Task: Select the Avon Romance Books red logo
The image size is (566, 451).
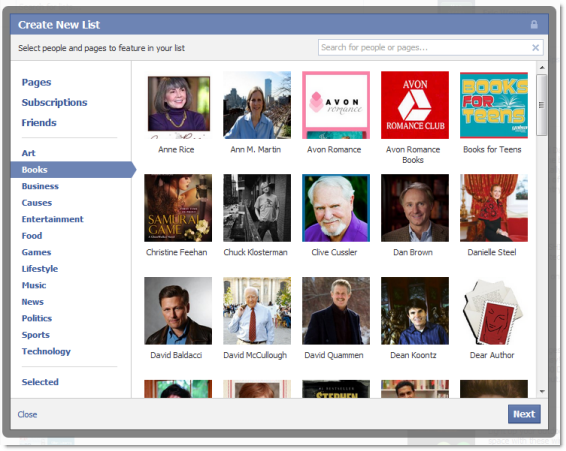Action: pyautogui.click(x=415, y=105)
